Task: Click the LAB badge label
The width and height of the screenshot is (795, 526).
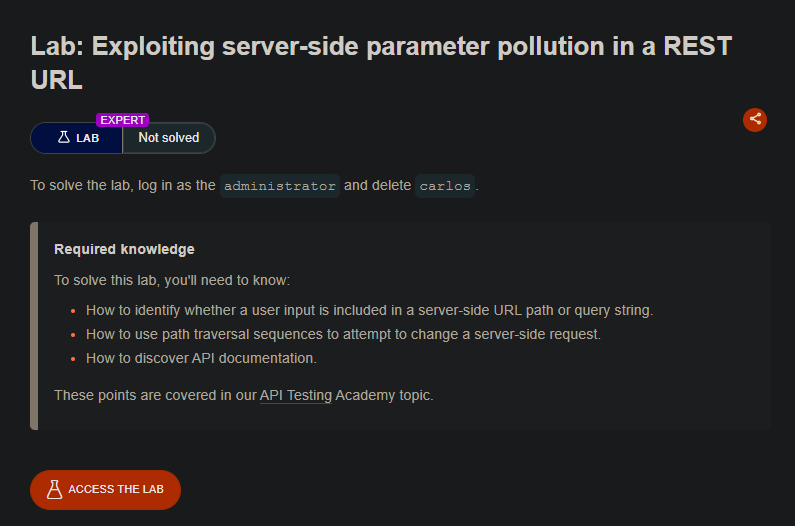Action: coord(87,138)
